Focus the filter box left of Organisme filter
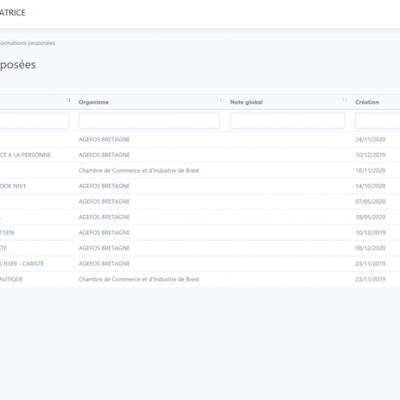The height and width of the screenshot is (400, 400). tap(34, 121)
